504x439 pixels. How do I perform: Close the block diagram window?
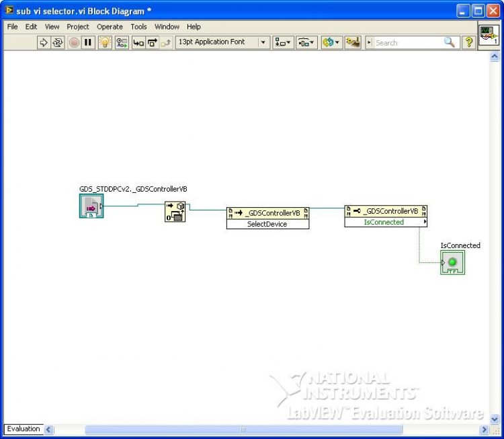(493, 11)
